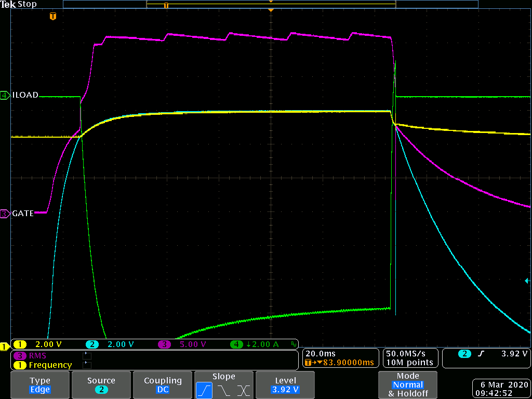The image size is (532, 399).
Task: Click the 3.92 V trigger level readout
Action: point(514,353)
